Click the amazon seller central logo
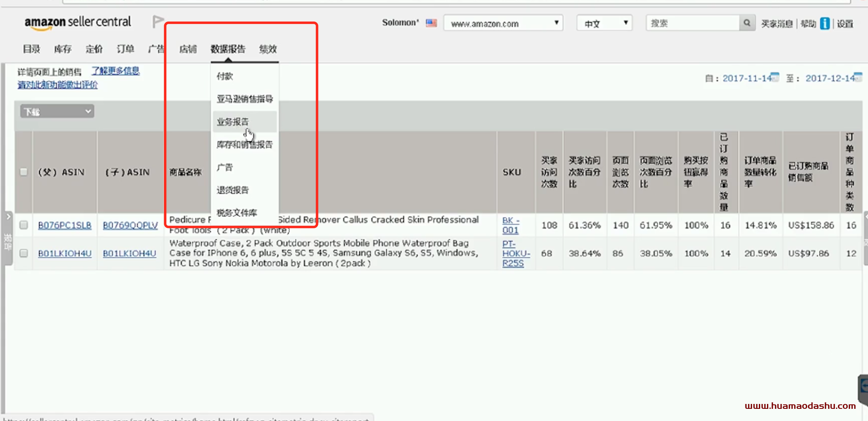The width and height of the screenshot is (868, 421). 78,23
